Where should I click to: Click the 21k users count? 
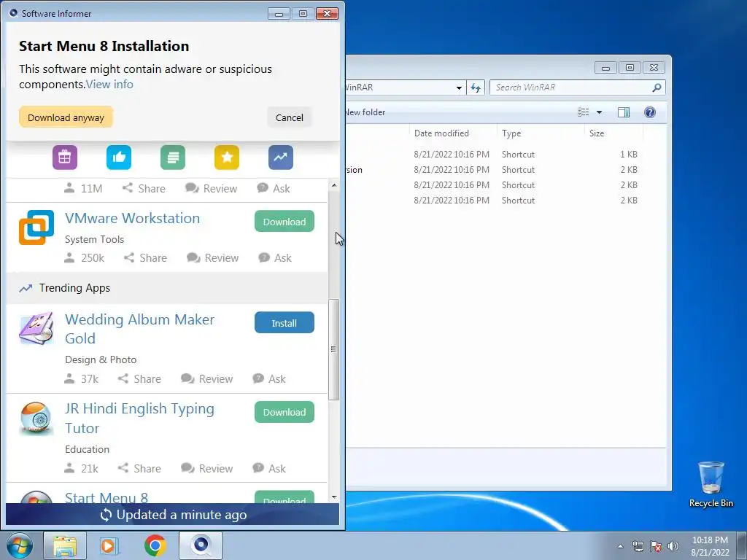click(82, 469)
